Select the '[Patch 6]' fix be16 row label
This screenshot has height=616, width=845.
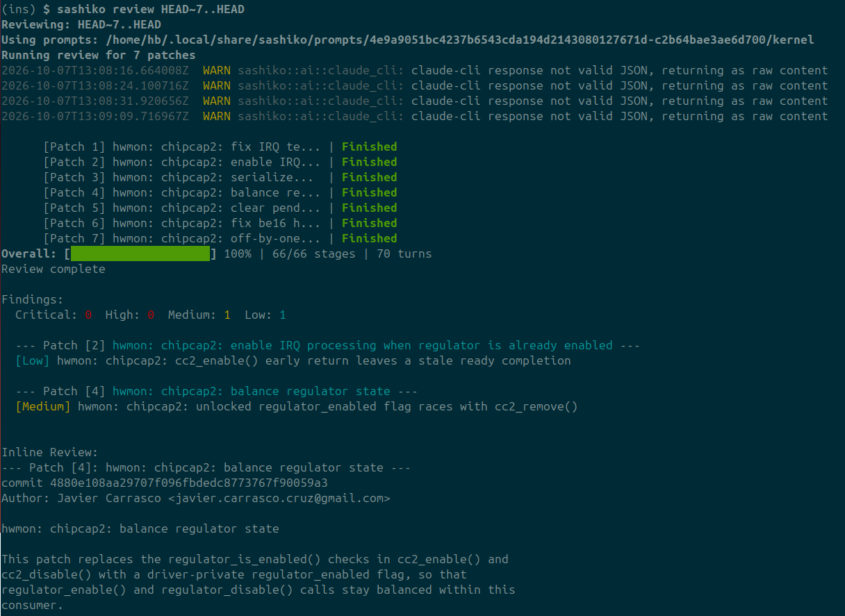point(182,223)
